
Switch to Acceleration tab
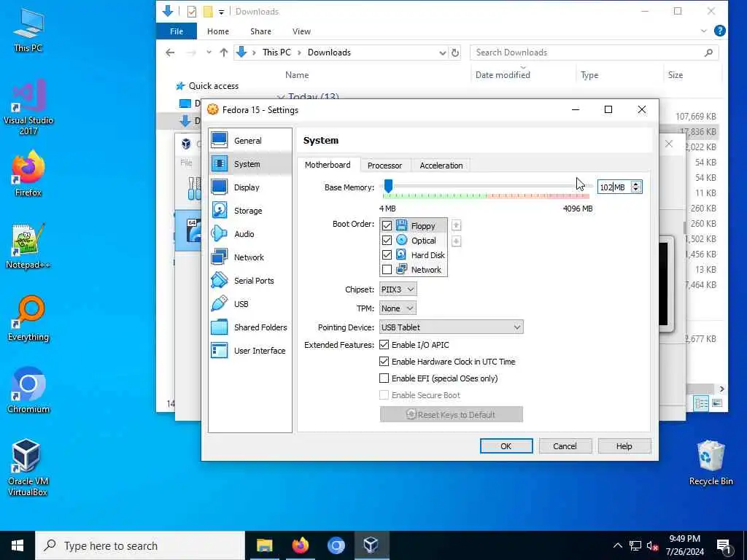click(x=441, y=166)
